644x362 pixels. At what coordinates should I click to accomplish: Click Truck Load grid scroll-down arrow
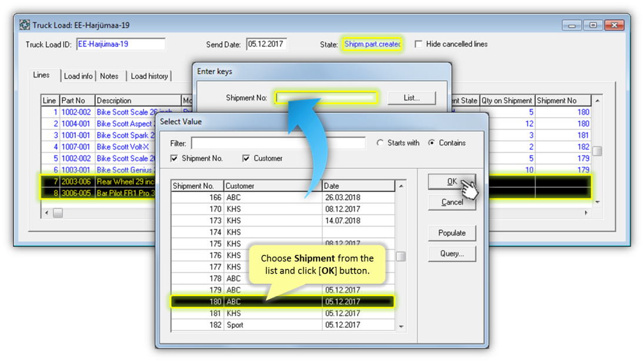598,202
